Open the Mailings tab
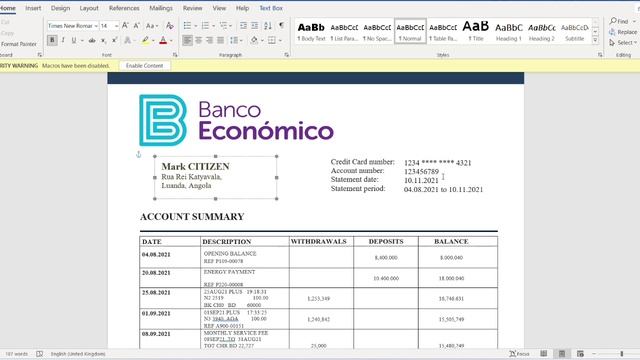Viewport: 640px width, 360px height. [x=161, y=8]
